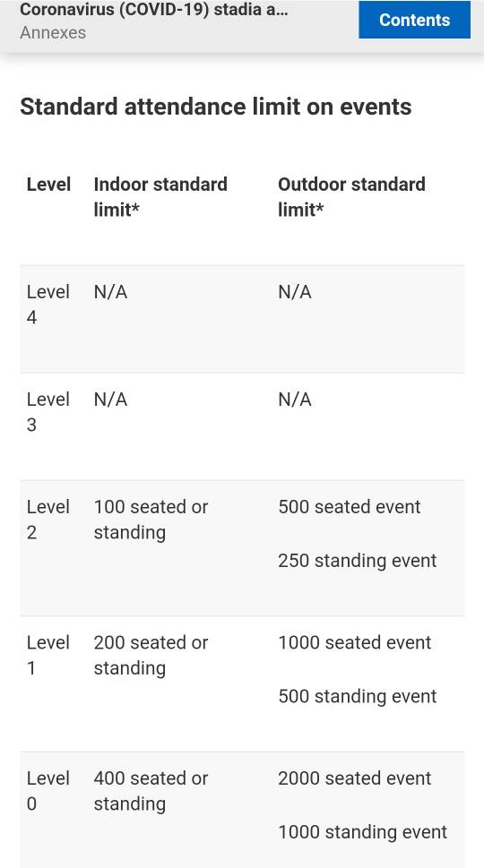Select the Level 4 row label

coord(48,305)
